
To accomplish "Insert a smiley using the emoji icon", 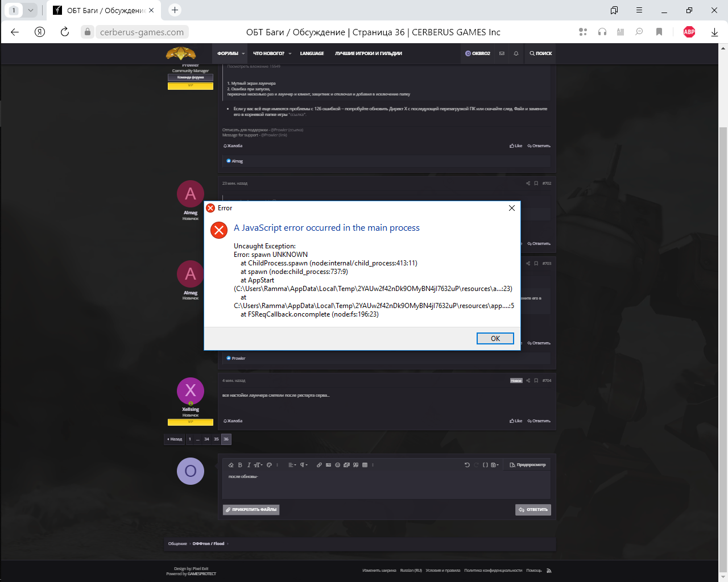I will click(x=337, y=465).
